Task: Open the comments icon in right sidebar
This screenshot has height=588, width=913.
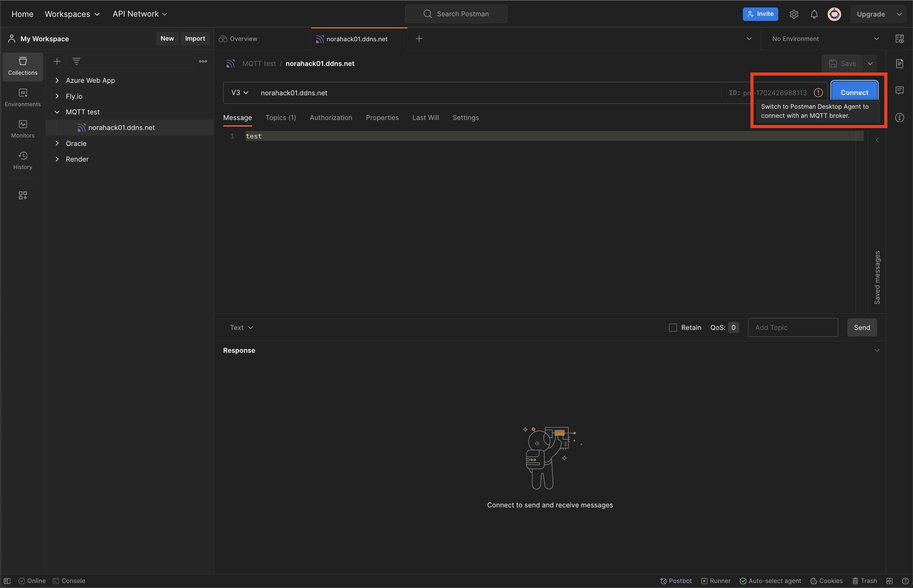Action: 900,90
